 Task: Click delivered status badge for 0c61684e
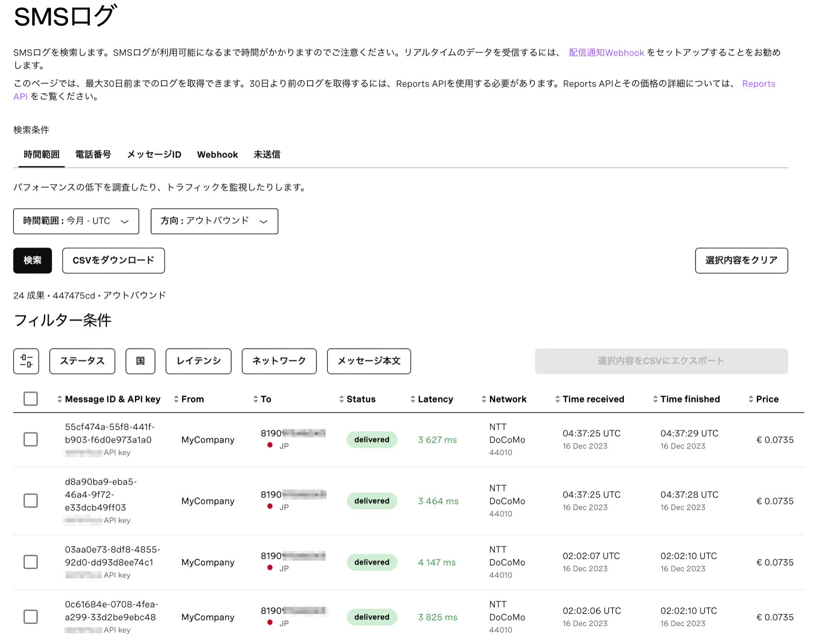[x=372, y=617]
